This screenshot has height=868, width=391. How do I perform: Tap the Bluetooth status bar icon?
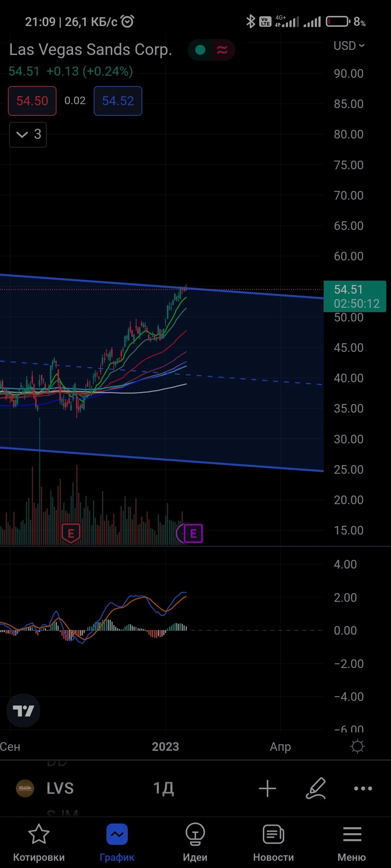251,21
